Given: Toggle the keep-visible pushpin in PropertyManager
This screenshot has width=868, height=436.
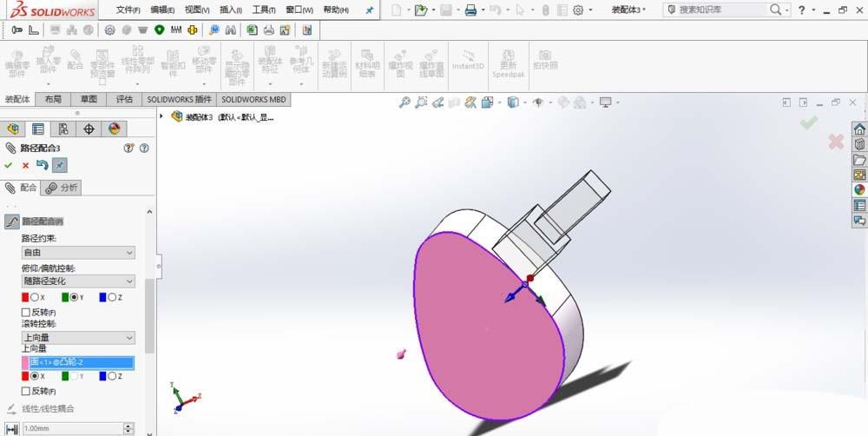Looking at the screenshot, I should point(59,164).
